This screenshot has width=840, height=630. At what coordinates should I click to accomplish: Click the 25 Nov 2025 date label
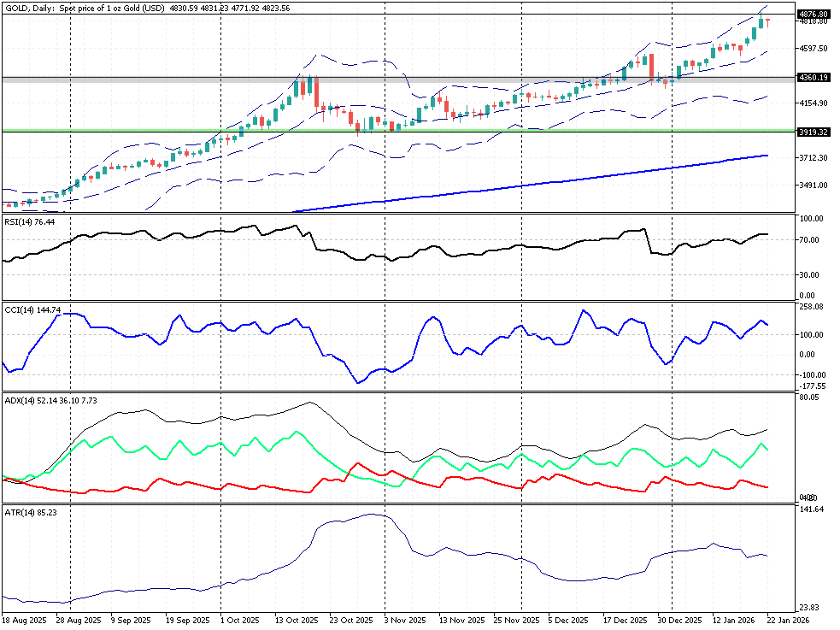516,620
